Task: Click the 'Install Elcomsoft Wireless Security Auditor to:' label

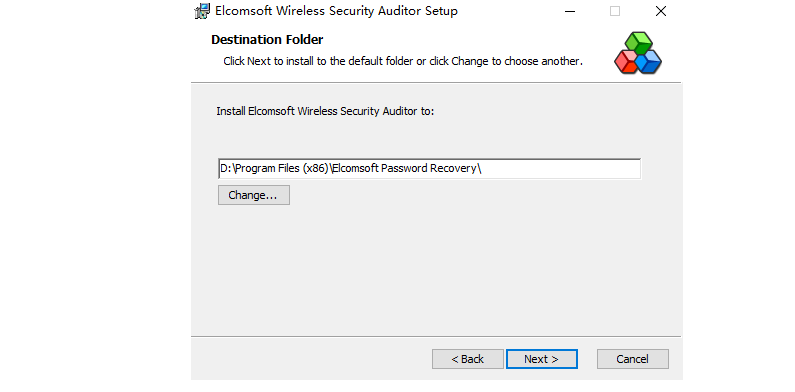Action: point(325,111)
